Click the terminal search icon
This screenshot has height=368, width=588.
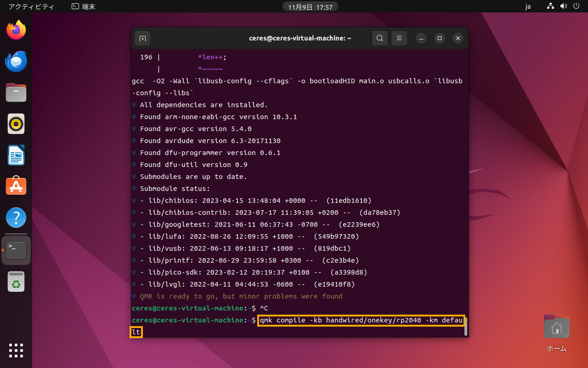379,38
